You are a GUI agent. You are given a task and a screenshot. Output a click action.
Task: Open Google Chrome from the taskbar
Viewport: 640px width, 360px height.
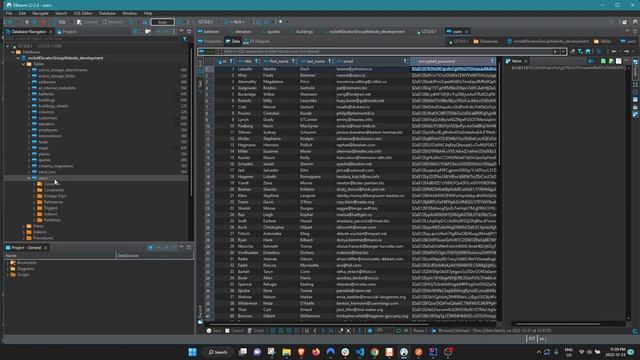pyautogui.click(x=375, y=352)
